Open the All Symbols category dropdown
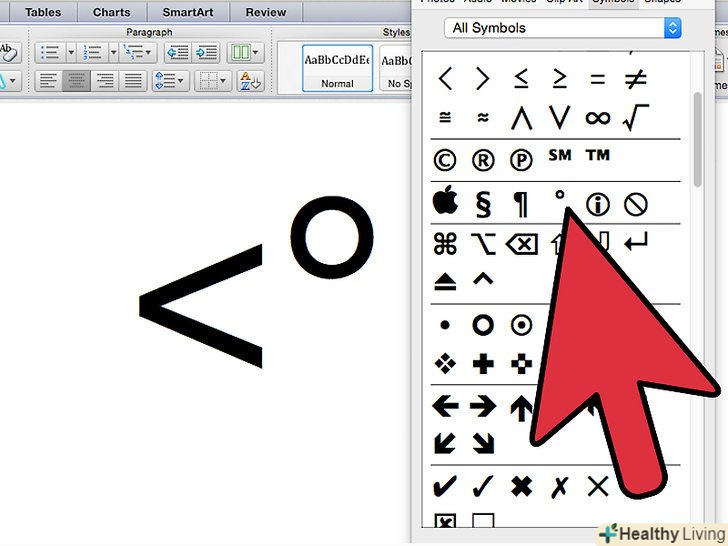 562,28
